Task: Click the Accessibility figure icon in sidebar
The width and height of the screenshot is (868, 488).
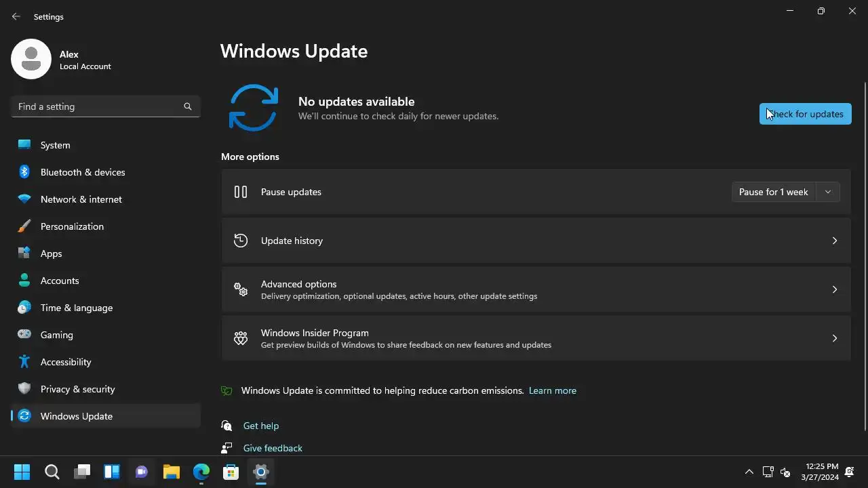Action: [24, 362]
